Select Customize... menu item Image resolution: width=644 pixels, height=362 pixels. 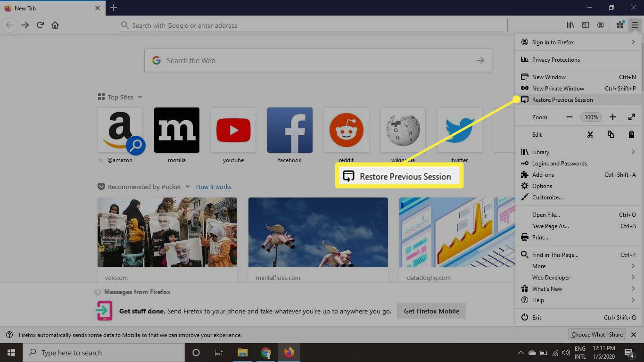(578, 197)
